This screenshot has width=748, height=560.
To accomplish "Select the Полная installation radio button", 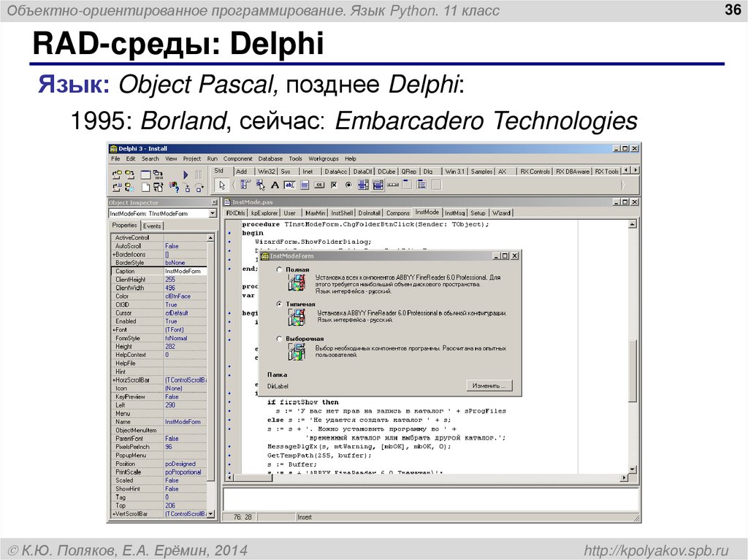I will (280, 269).
